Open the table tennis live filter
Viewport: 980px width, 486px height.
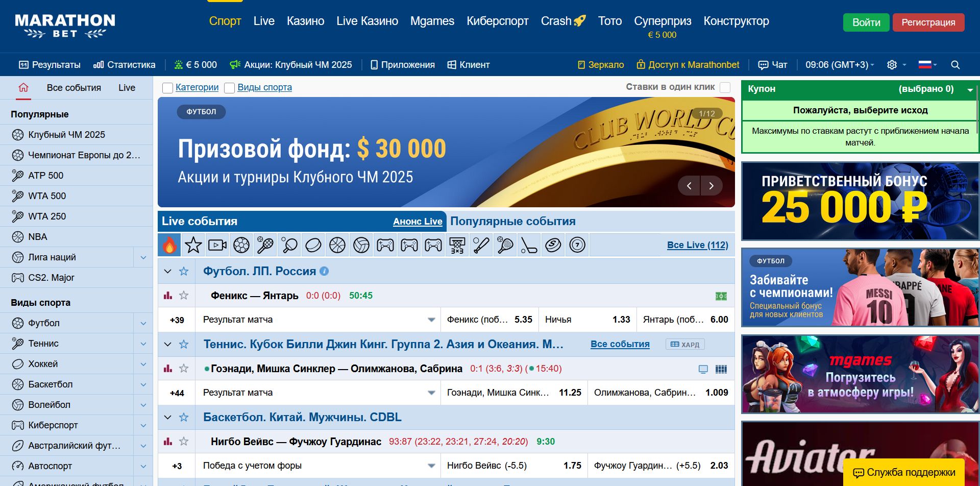click(x=289, y=245)
